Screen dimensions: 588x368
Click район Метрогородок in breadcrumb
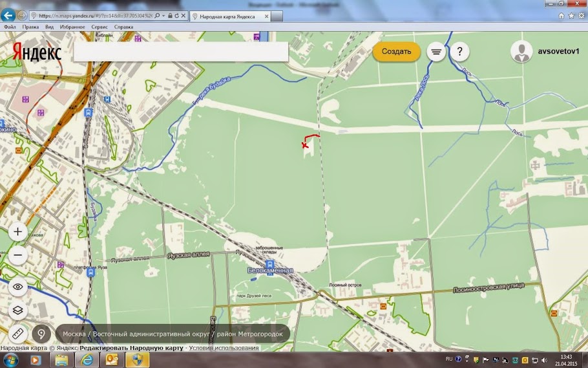[x=250, y=334]
